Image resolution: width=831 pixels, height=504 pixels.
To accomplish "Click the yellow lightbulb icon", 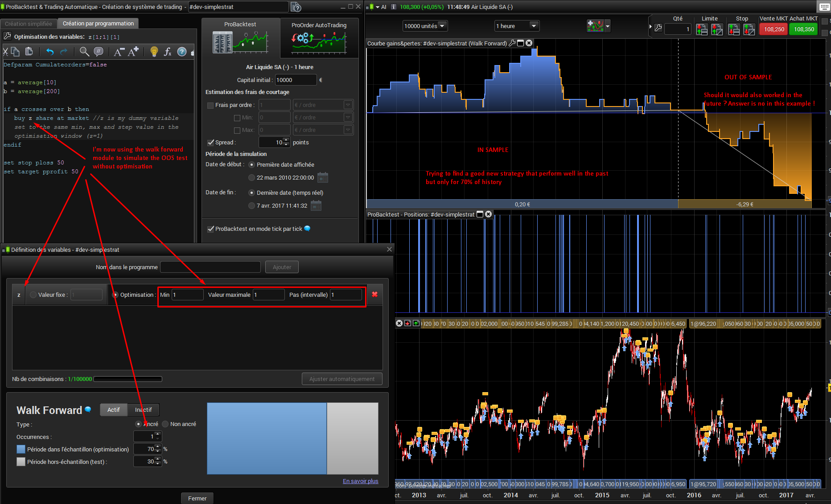I will coord(154,52).
